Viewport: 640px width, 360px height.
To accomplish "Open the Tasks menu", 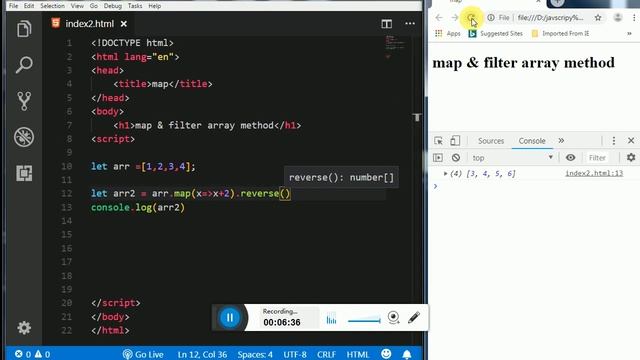I will click(135, 6).
